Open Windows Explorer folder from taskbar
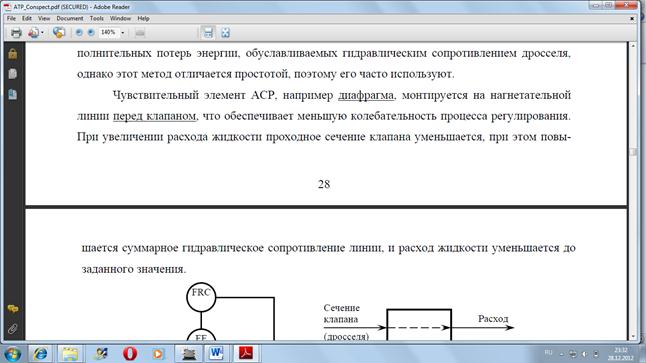 pyautogui.click(x=70, y=354)
